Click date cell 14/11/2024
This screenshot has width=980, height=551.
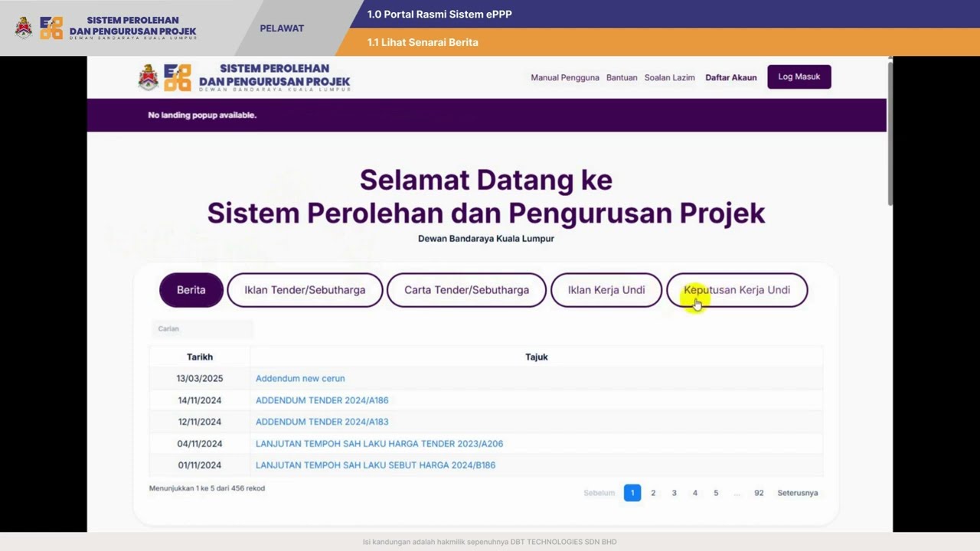click(200, 400)
